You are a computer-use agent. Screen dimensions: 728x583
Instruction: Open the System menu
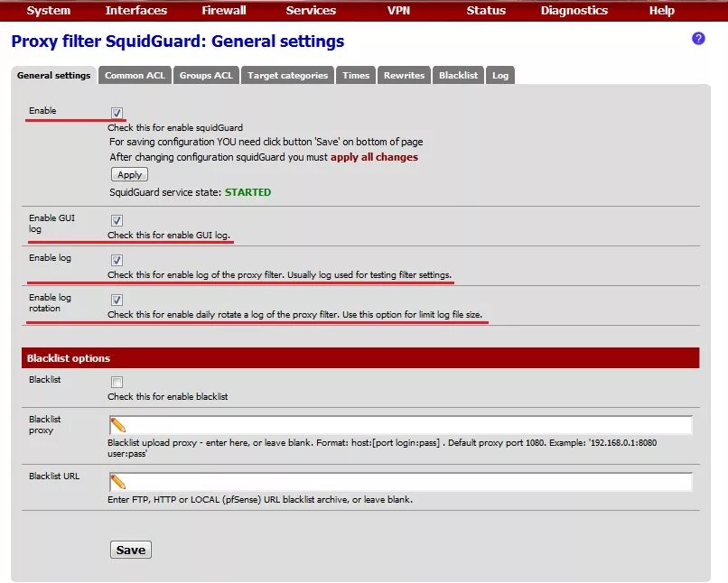pyautogui.click(x=48, y=10)
